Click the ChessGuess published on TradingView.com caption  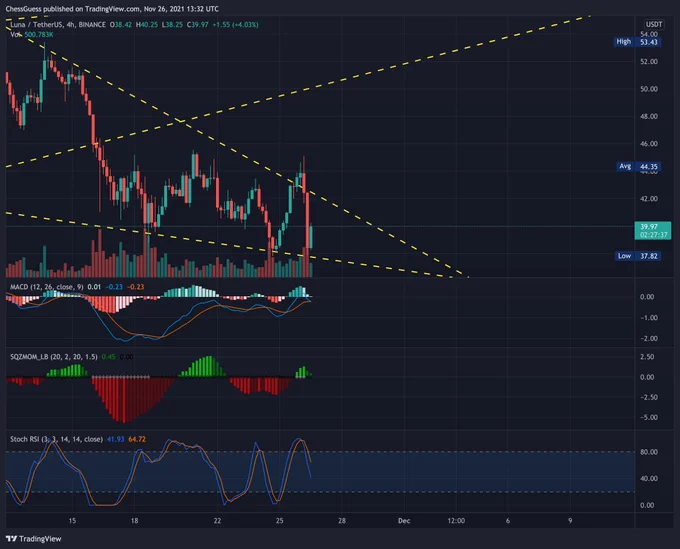click(x=112, y=9)
